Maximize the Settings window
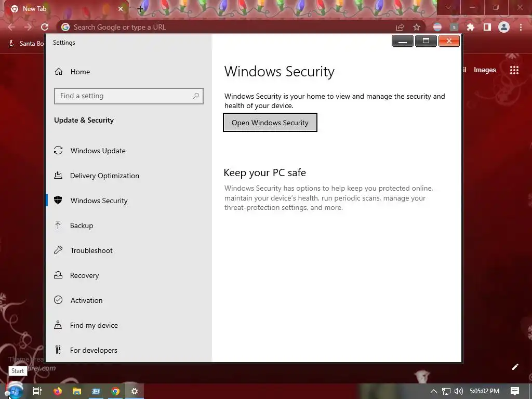Image resolution: width=532 pixels, height=399 pixels. point(426,41)
